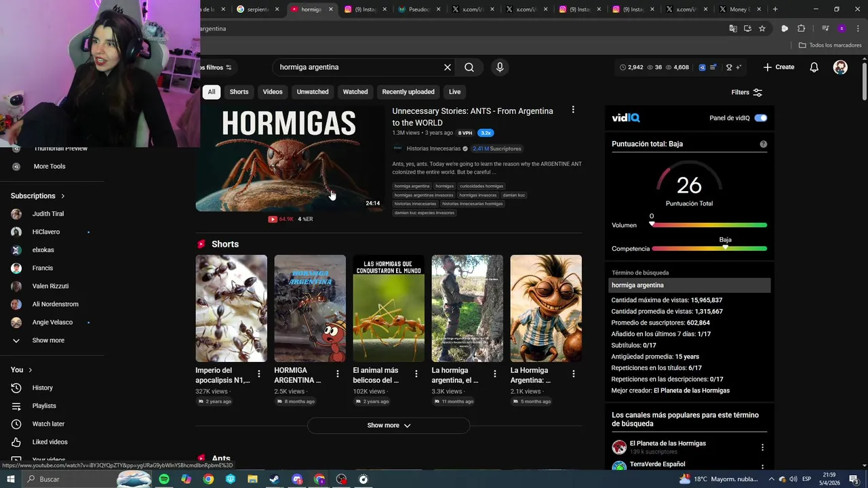868x488 pixels.
Task: Open Unnecessary Stories: ANTS video title
Action: 473,117
